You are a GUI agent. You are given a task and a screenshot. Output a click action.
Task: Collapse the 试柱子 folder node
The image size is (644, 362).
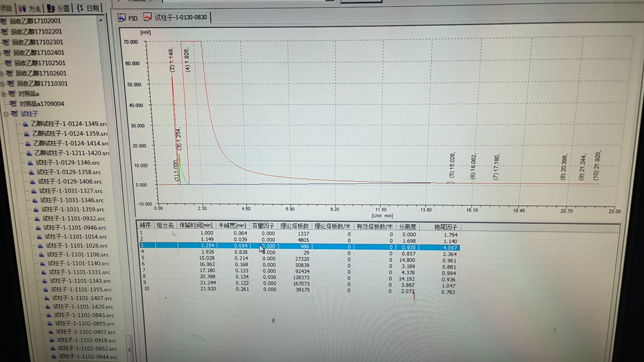(x=6, y=114)
